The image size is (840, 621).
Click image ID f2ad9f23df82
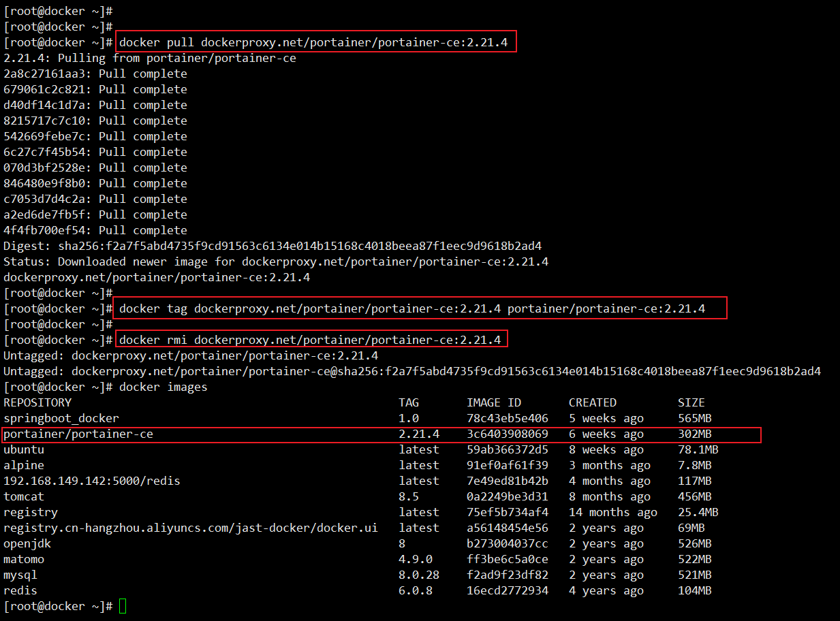pos(508,575)
